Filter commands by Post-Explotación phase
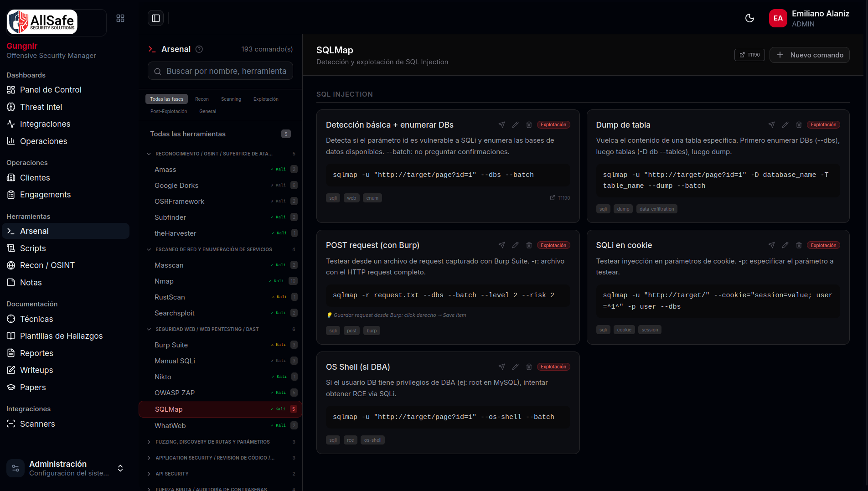This screenshot has height=491, width=868. [x=169, y=111]
